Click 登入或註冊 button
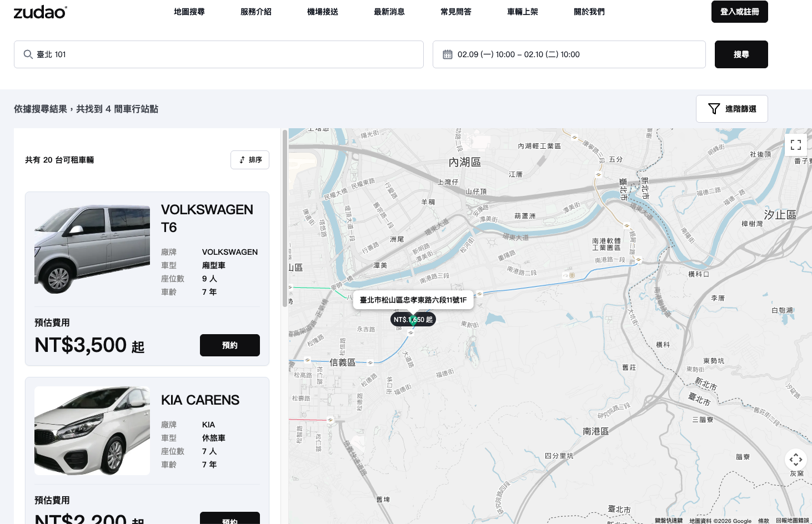Screen dimensions: 812x524 pos(740,12)
